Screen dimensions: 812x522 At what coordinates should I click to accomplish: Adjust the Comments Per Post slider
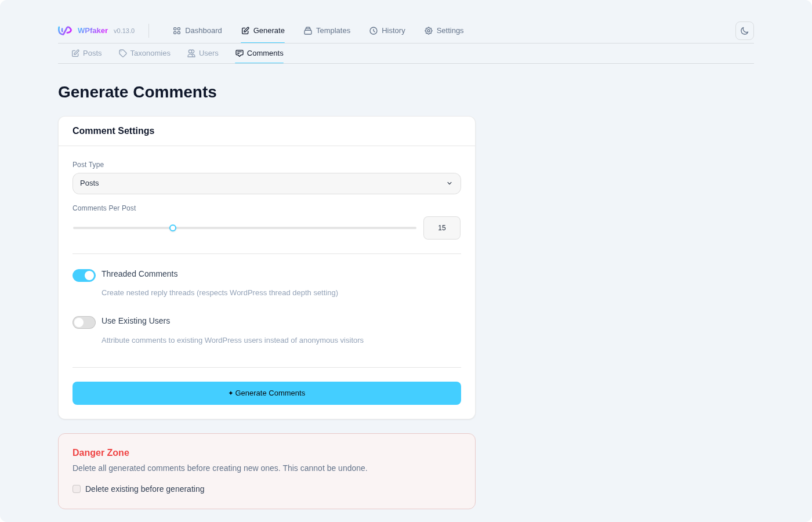173,228
